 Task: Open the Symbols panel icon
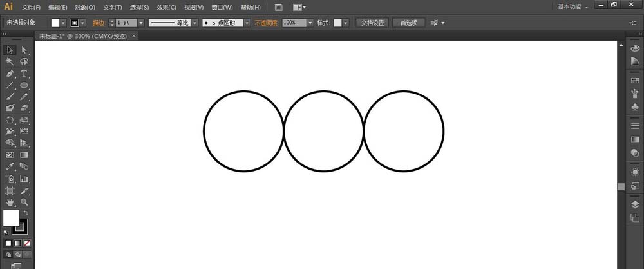pos(634,106)
